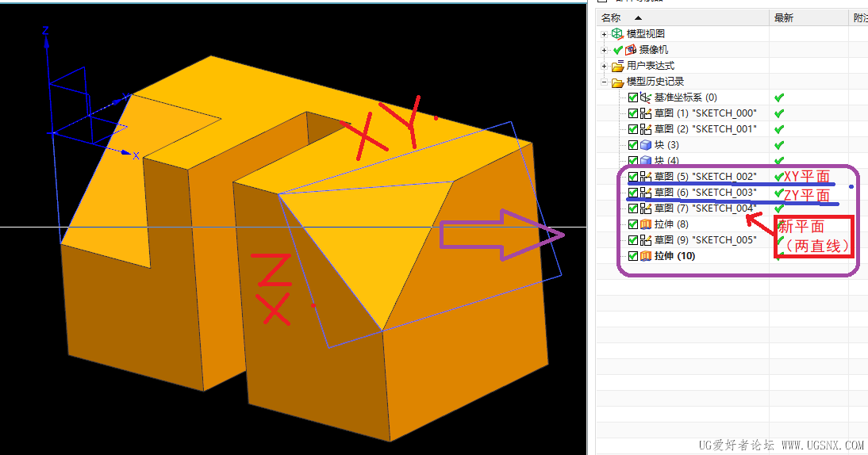Click the 最新 status check for 块 (3)
This screenshot has width=868, height=455.
point(779,145)
